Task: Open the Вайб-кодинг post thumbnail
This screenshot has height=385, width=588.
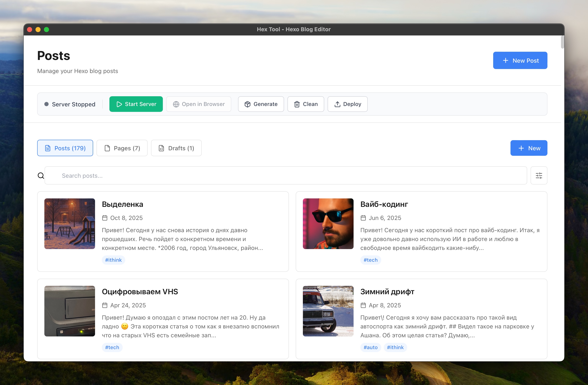Action: tap(328, 224)
